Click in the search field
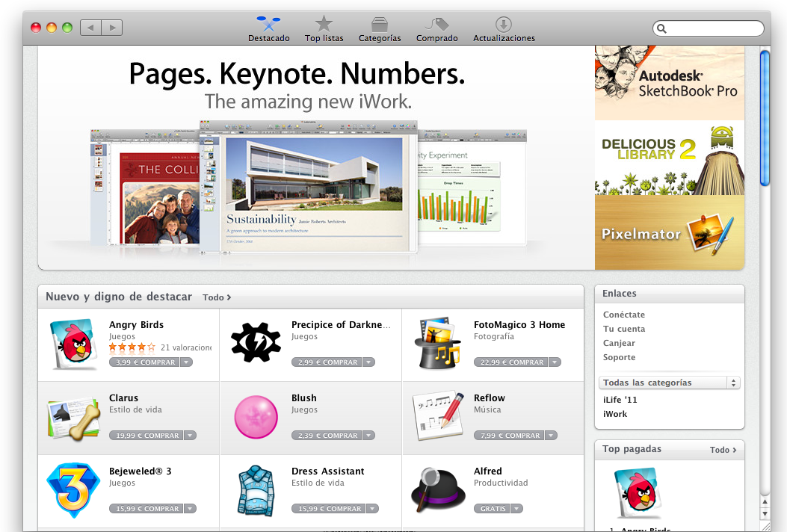Screen dimensions: 787x532 click(709, 28)
